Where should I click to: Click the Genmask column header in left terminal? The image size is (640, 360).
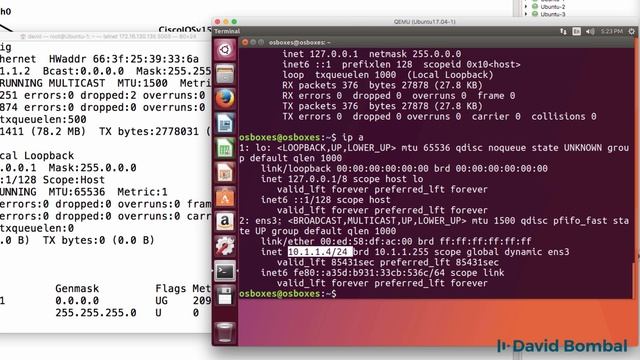(77, 289)
